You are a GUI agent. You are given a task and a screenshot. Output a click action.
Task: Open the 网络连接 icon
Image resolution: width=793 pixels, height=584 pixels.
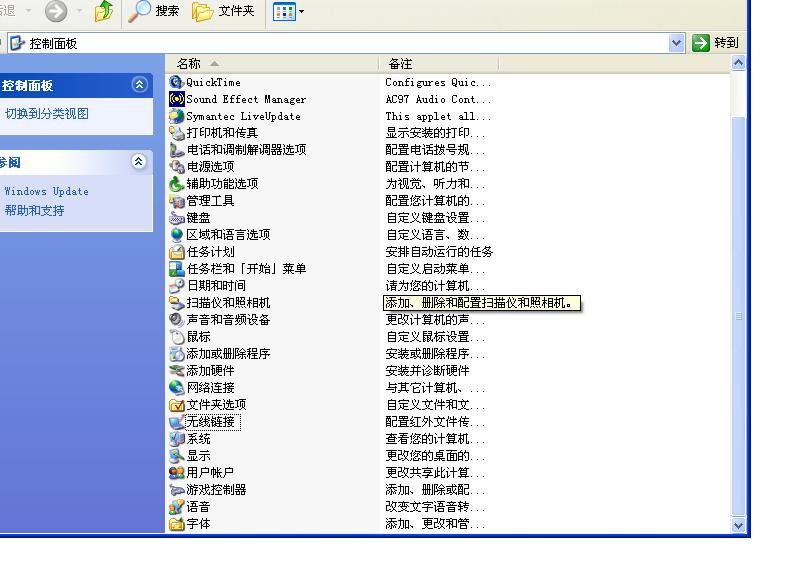click(176, 388)
